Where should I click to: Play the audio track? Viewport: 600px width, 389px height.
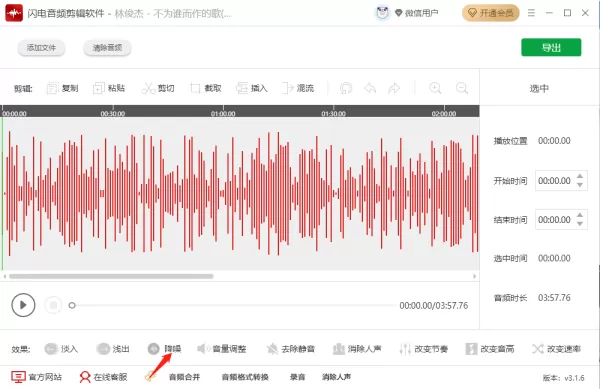(23, 305)
